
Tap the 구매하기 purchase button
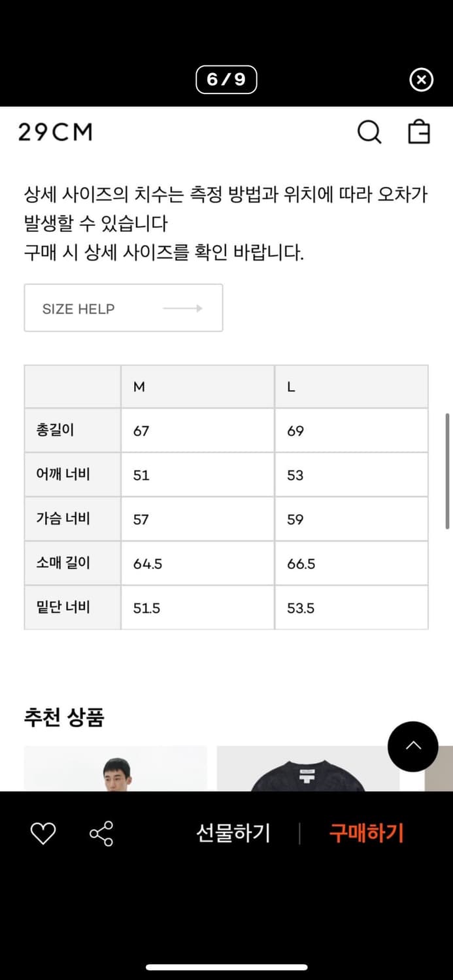[x=365, y=832]
